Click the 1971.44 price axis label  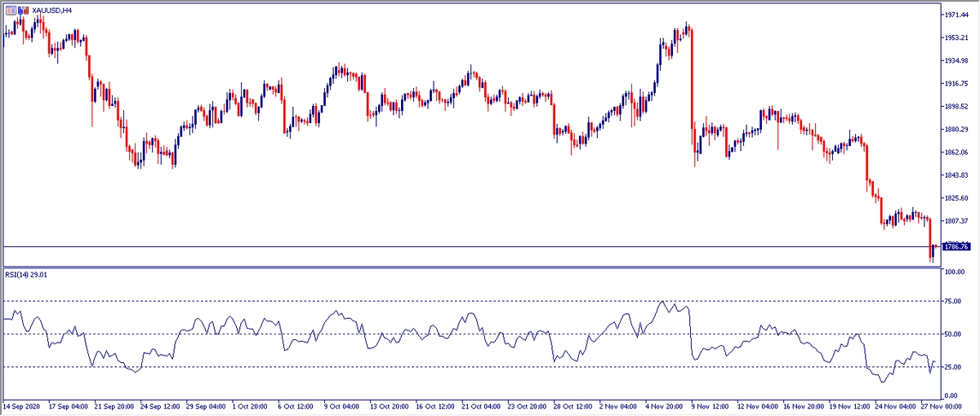955,15
